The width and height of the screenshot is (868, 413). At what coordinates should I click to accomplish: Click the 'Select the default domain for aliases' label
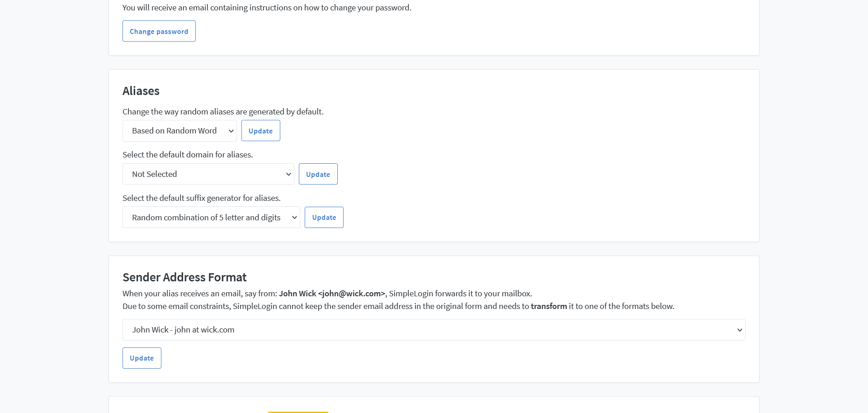tap(188, 155)
